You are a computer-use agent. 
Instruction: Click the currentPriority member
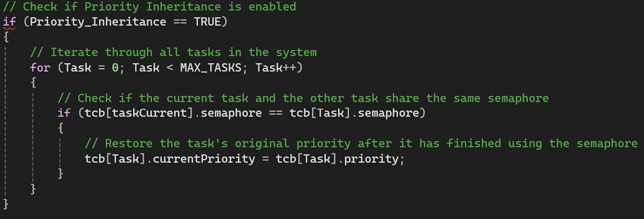(x=204, y=159)
